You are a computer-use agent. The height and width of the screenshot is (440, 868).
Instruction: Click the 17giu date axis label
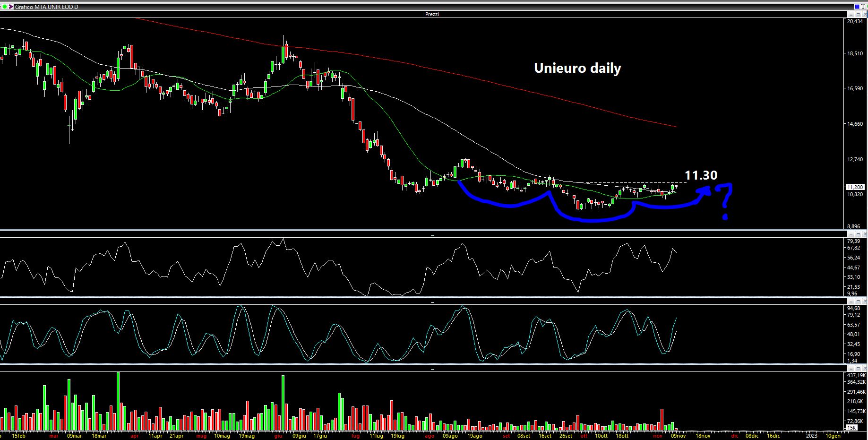[x=320, y=436]
